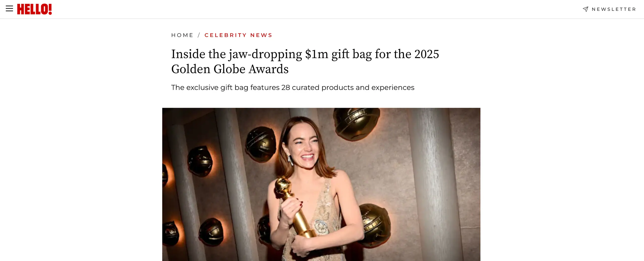Click the exclamation mark in the HELLO! logo
644x261 pixels.
50,9
